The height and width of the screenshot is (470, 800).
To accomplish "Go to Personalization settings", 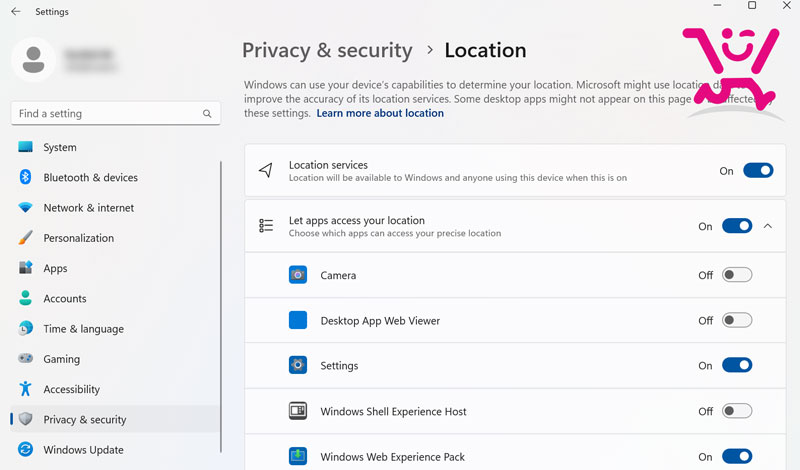I will pyautogui.click(x=79, y=238).
